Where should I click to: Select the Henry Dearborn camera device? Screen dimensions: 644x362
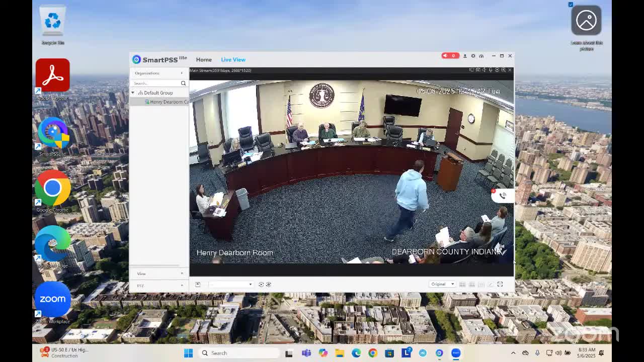click(169, 102)
